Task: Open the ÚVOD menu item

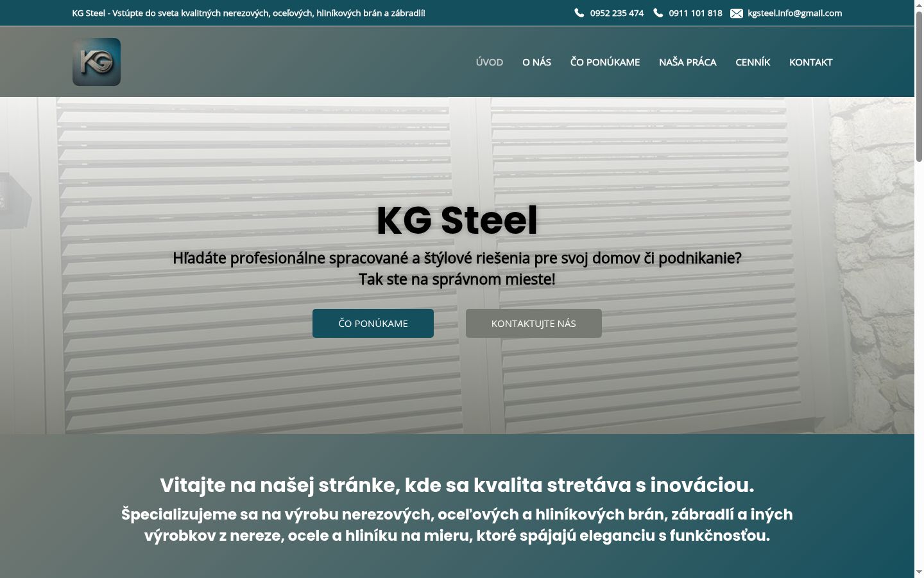Action: point(490,62)
